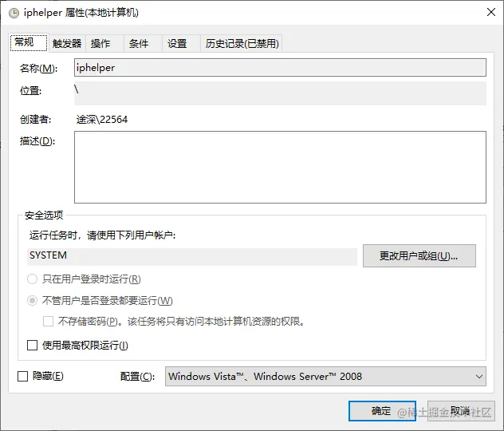Click the clock icon in the title bar
Screen dimensions: 504x431
[14, 14]
